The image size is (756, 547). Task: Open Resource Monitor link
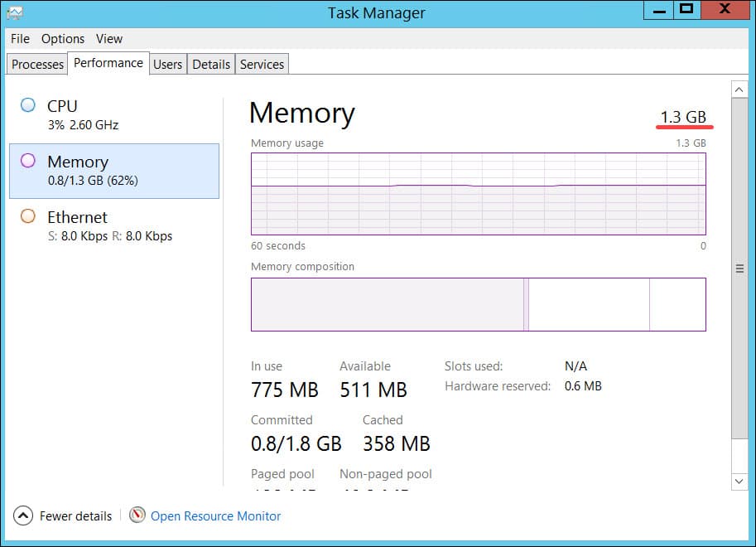[x=215, y=516]
